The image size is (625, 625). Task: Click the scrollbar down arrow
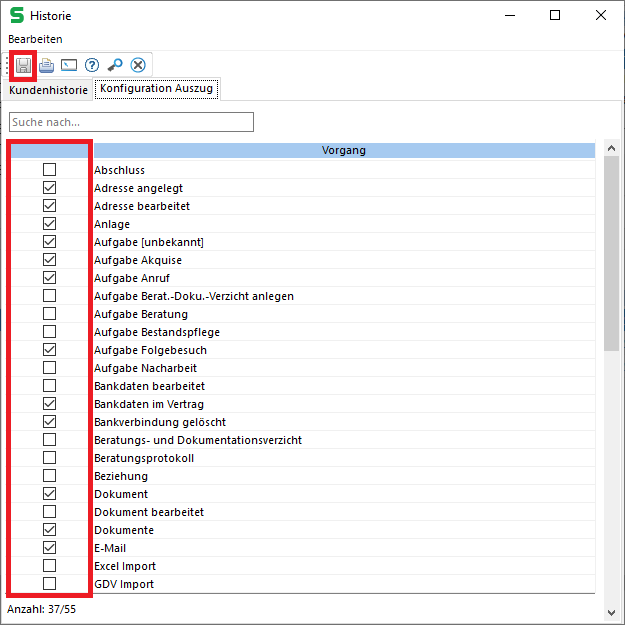[611, 611]
